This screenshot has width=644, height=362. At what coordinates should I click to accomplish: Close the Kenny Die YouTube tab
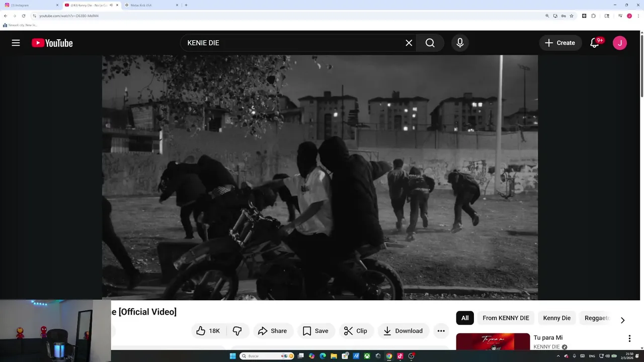pos(117,5)
